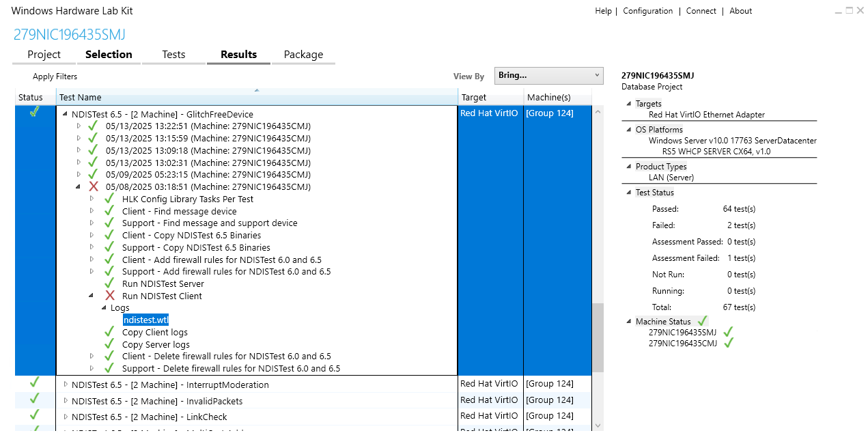
Task: Go to the Package tab
Action: 303,55
